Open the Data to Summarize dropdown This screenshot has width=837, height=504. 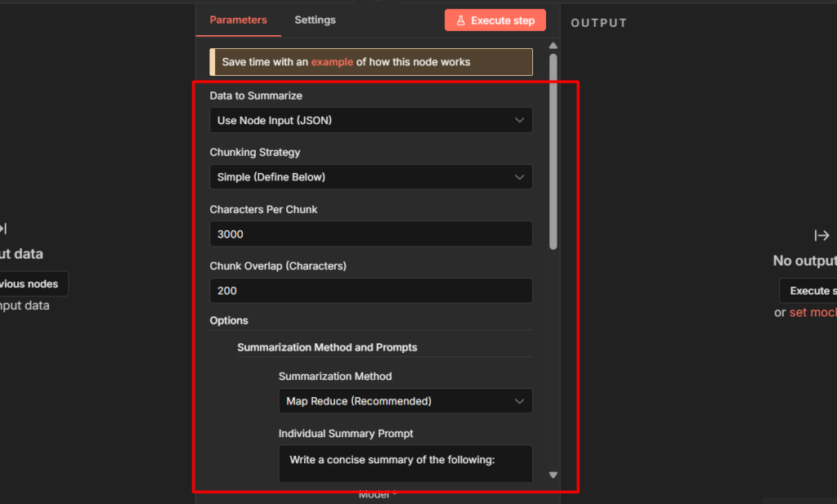(371, 119)
